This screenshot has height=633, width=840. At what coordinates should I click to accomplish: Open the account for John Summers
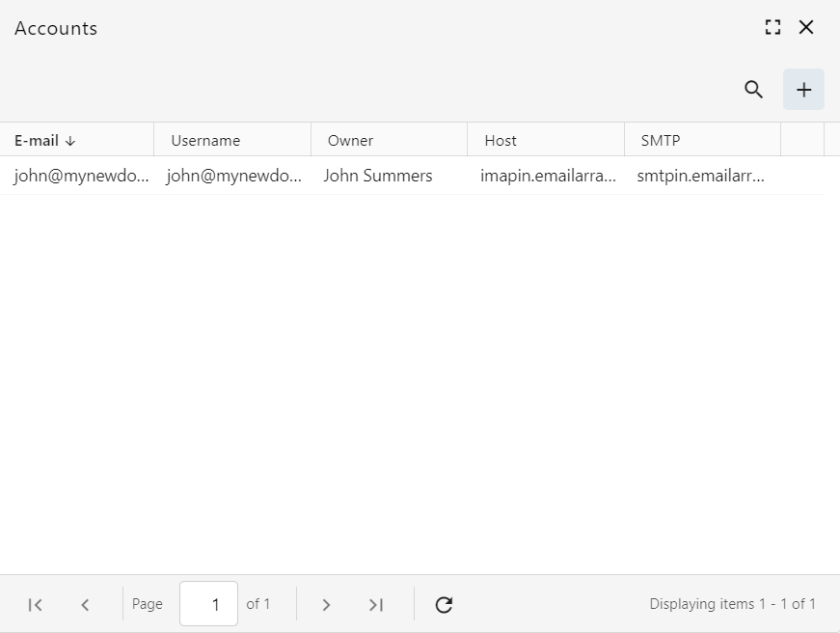coord(378,176)
